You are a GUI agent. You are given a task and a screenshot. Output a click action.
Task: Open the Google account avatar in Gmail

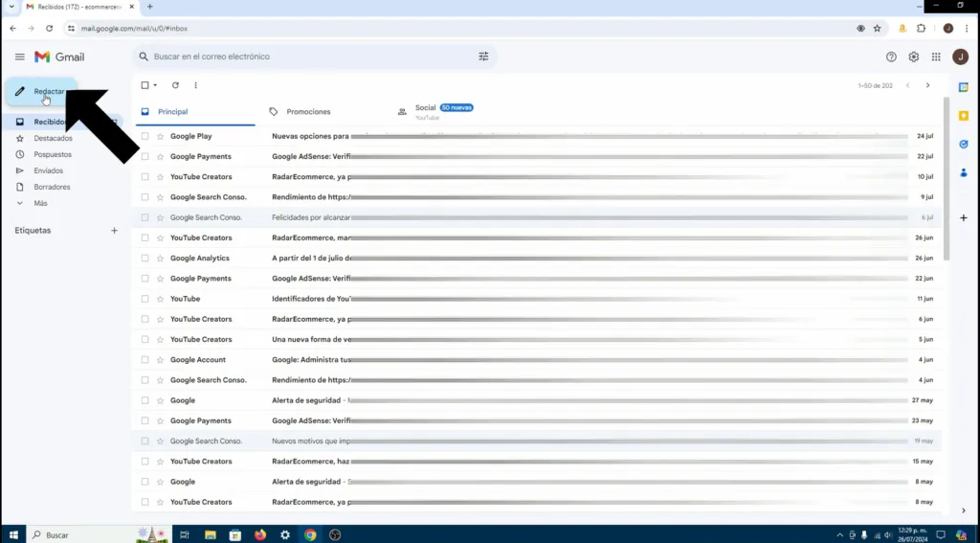pos(961,57)
